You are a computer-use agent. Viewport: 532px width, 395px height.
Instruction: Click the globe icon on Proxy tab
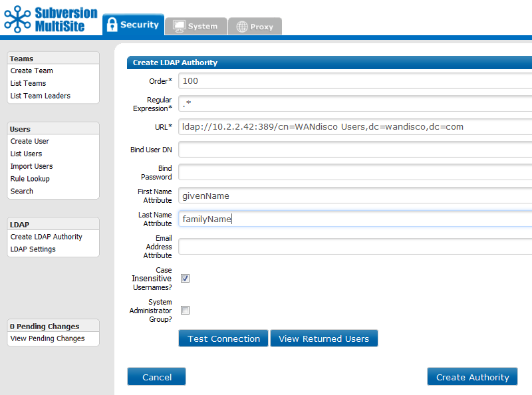click(242, 27)
